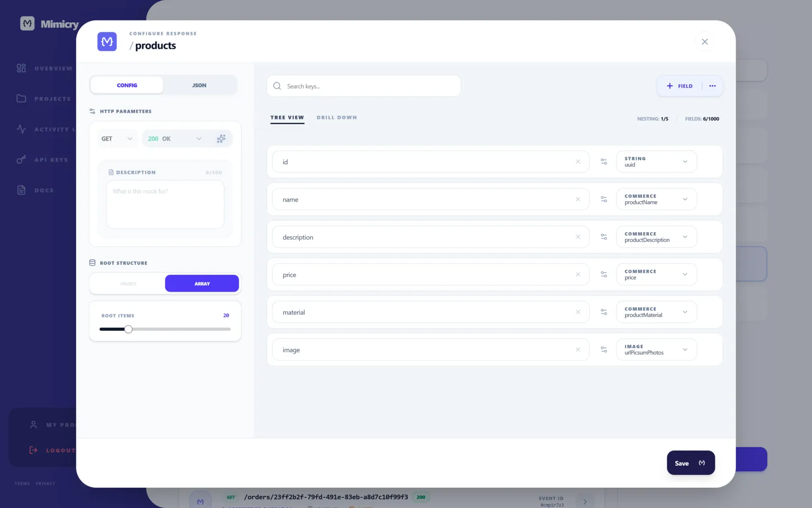
Task: Click the Logout label
Action: click(x=60, y=450)
